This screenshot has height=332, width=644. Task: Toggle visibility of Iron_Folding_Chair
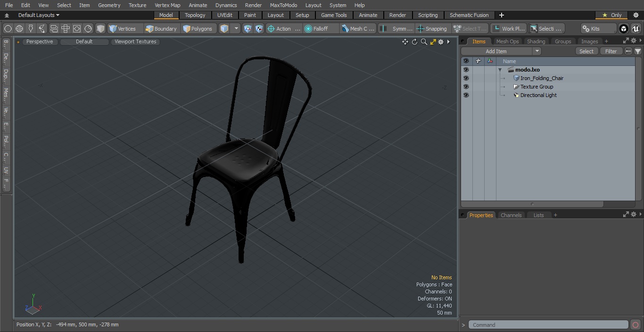(x=466, y=78)
